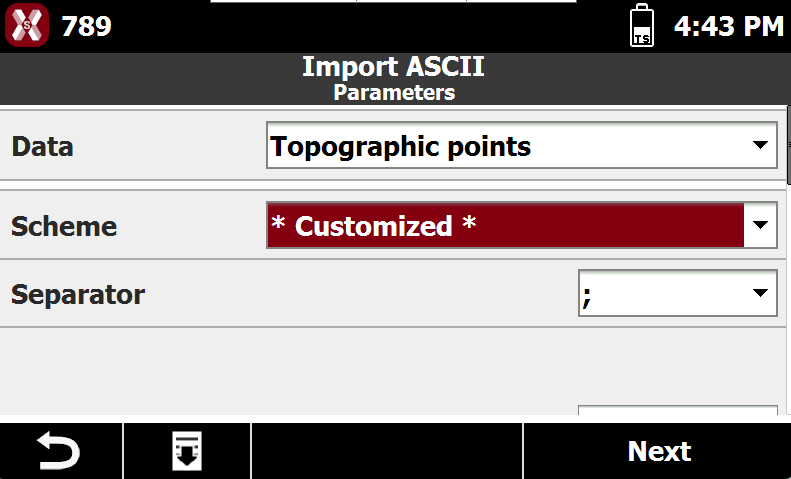Click the Import ASCII Parameters title bar
The width and height of the screenshot is (791, 479).
click(x=393, y=79)
